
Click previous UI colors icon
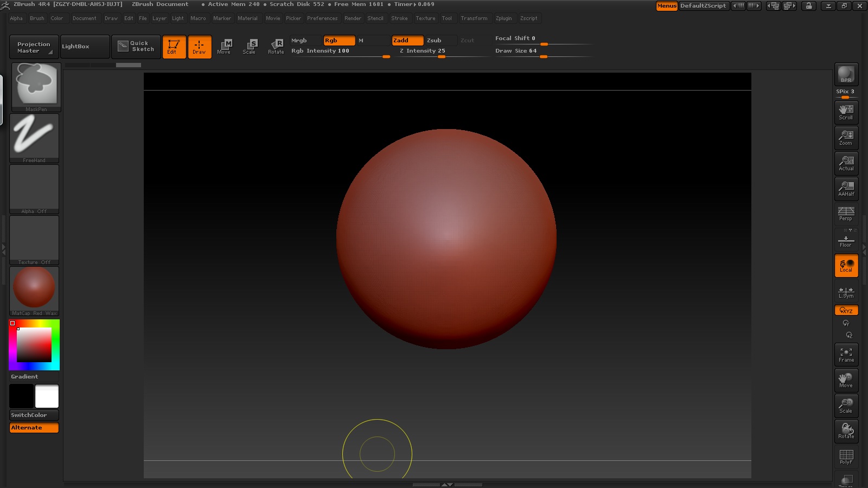point(738,6)
